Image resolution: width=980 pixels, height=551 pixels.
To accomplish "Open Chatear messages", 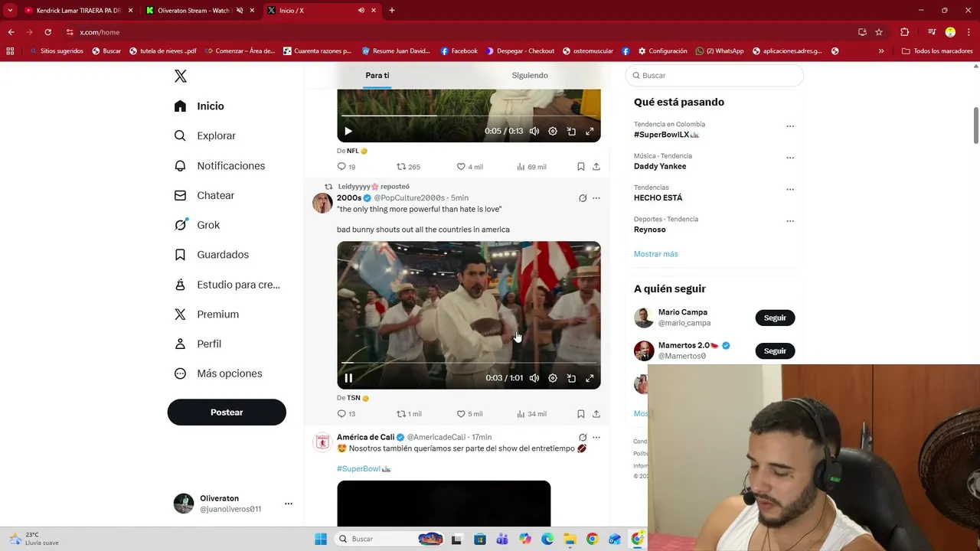I will click(x=204, y=195).
